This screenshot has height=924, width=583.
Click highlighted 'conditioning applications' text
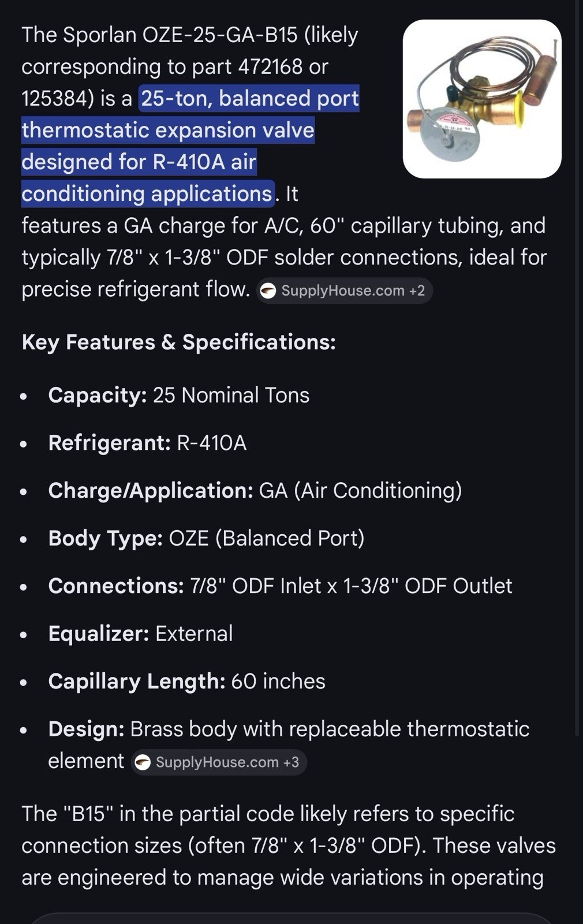tap(147, 194)
